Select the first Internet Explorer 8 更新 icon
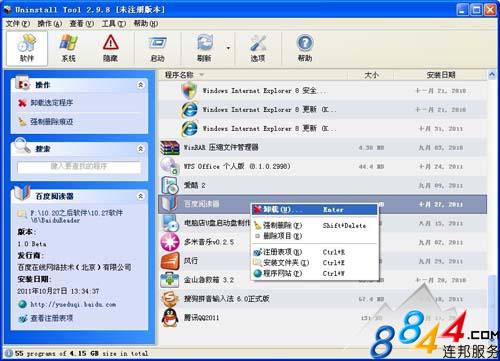 click(189, 109)
